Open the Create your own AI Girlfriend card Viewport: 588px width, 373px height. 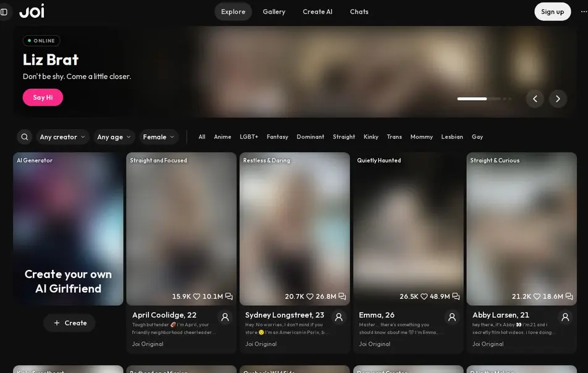68,228
